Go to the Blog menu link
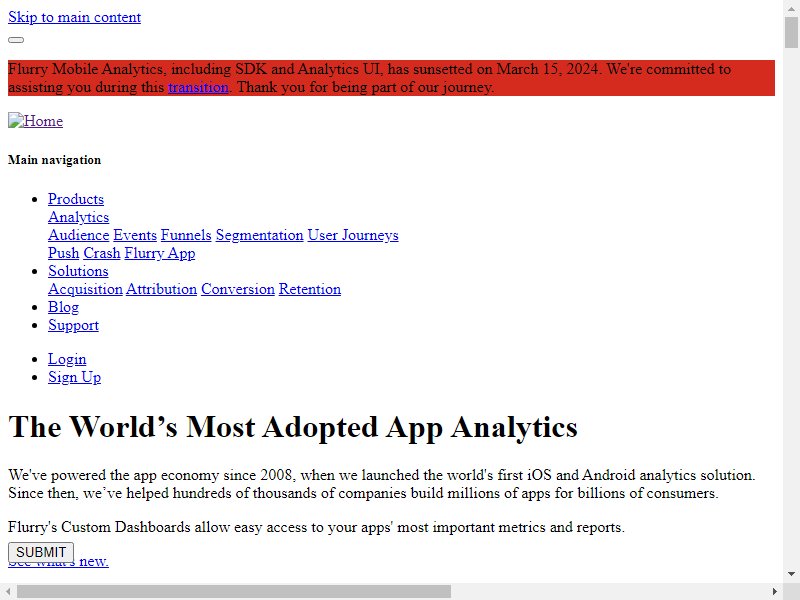The image size is (800, 600). point(63,307)
